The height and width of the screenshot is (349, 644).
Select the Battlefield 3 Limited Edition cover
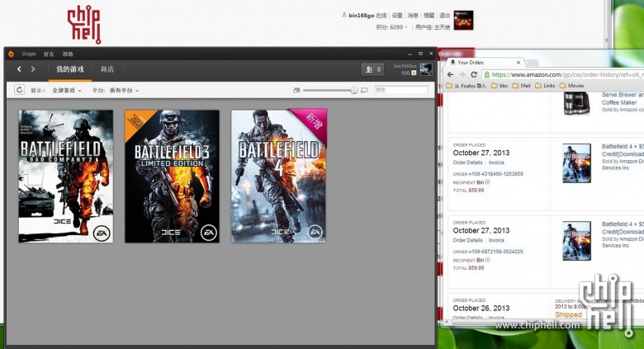[172, 176]
